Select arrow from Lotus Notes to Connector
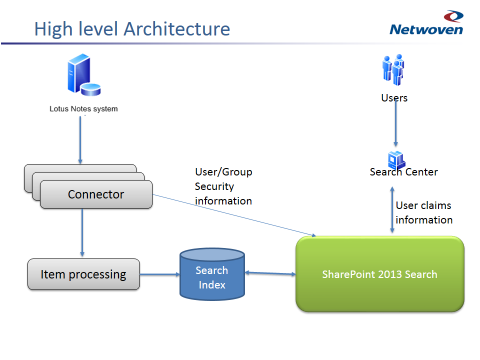The width and height of the screenshot is (480, 360). pyautogui.click(x=80, y=140)
